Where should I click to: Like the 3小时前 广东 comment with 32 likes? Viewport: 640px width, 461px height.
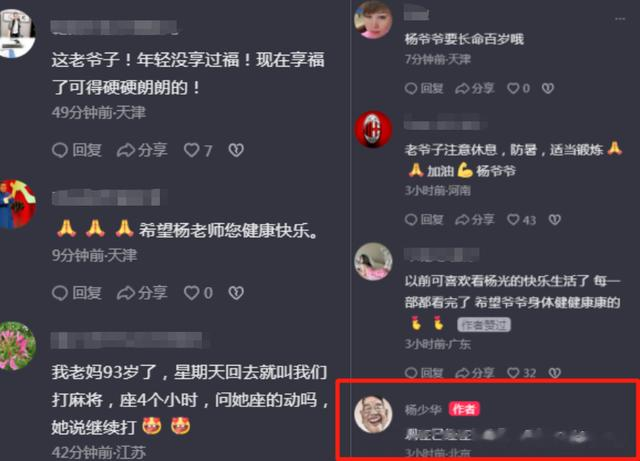point(521,373)
